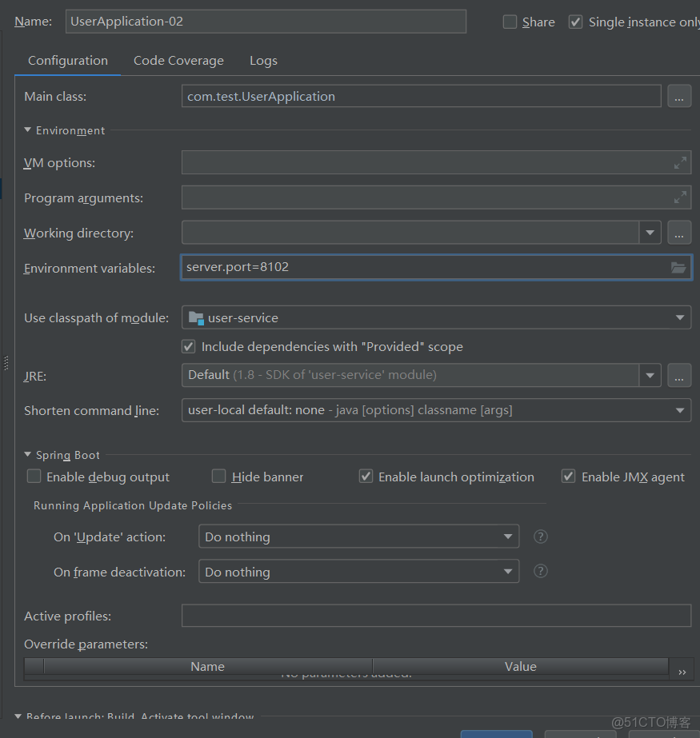This screenshot has height=738, width=700.
Task: Expand the VM options editor with the arrows icon
Action: click(x=680, y=162)
